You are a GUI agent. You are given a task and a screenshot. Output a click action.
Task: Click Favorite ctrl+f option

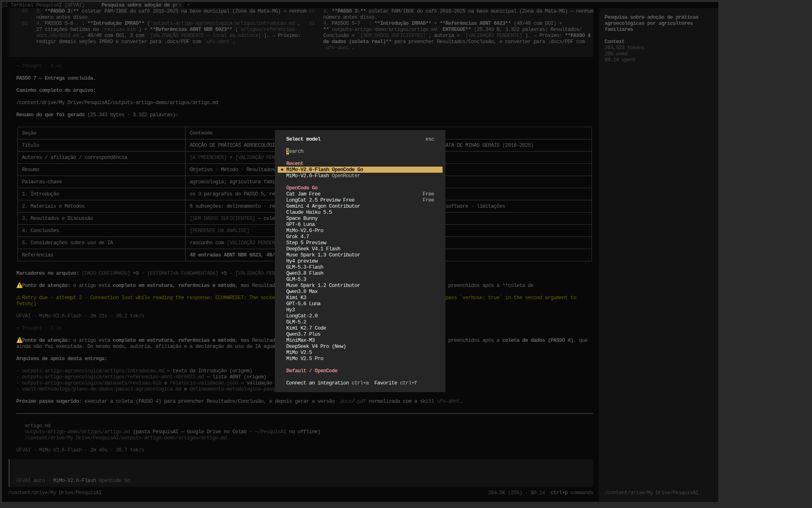click(395, 383)
